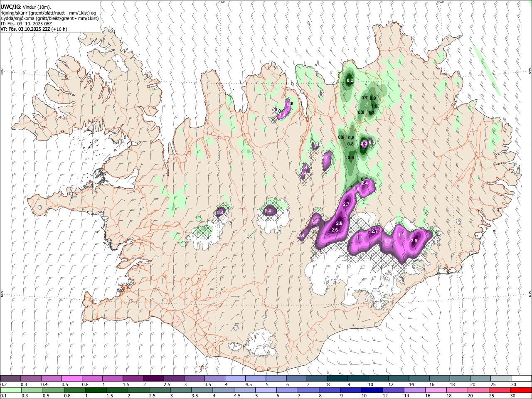Click the UWC/IG title text

[10, 7]
